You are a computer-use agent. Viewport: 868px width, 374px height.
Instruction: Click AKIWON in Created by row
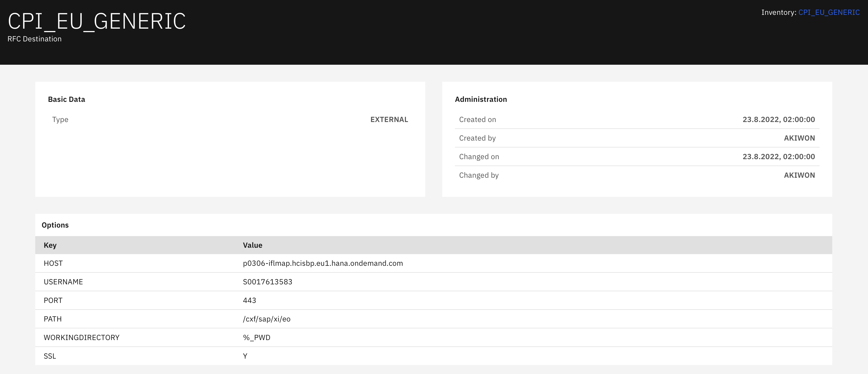point(799,138)
